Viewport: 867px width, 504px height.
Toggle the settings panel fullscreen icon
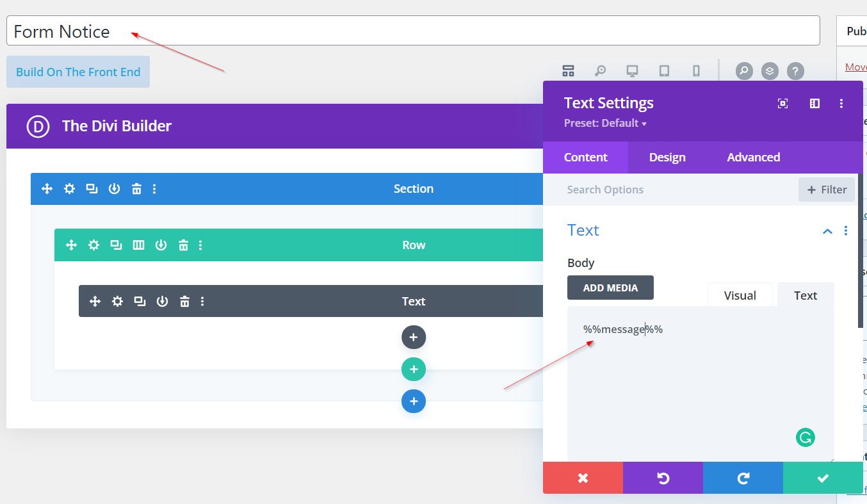pyautogui.click(x=782, y=104)
